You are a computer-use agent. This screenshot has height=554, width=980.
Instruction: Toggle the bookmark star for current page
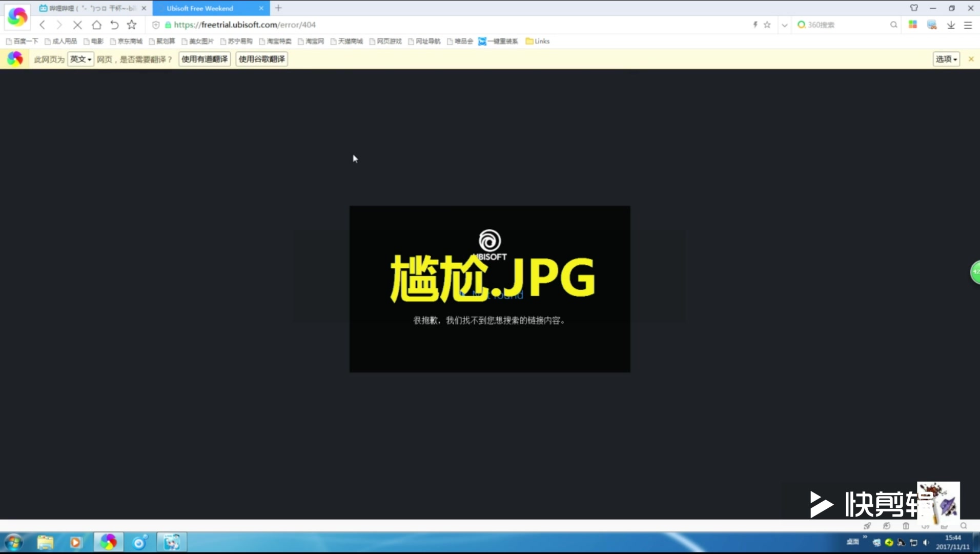tap(132, 25)
